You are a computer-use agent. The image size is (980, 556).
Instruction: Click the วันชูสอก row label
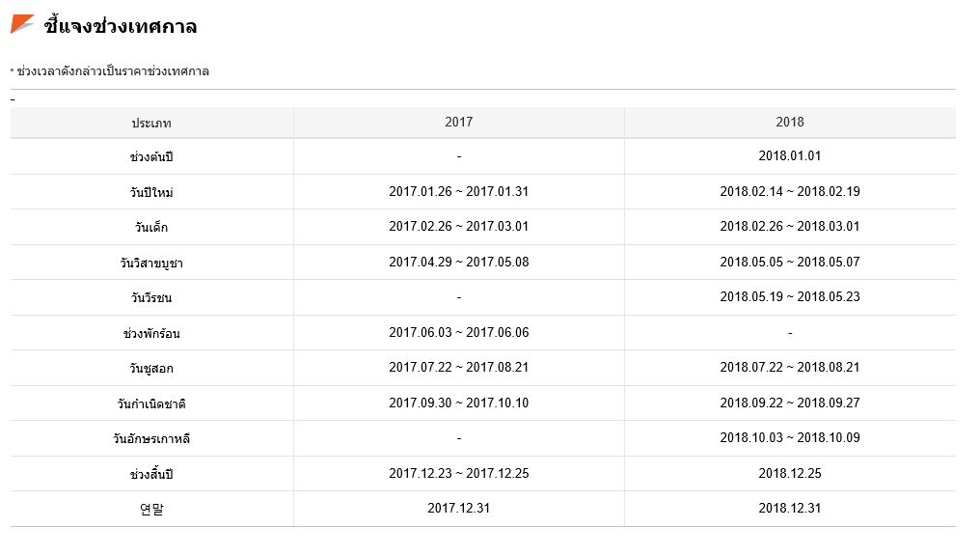click(x=151, y=369)
